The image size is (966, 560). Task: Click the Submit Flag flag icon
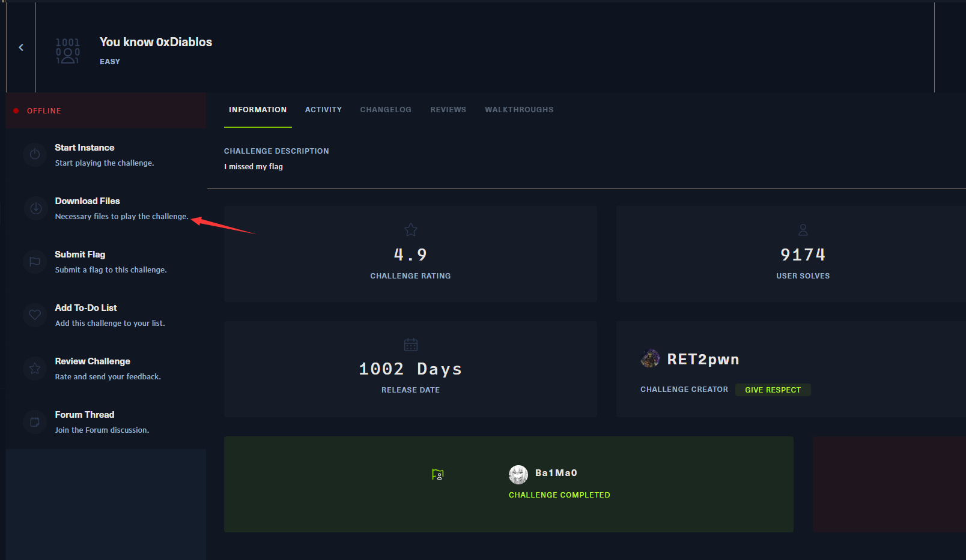34,262
